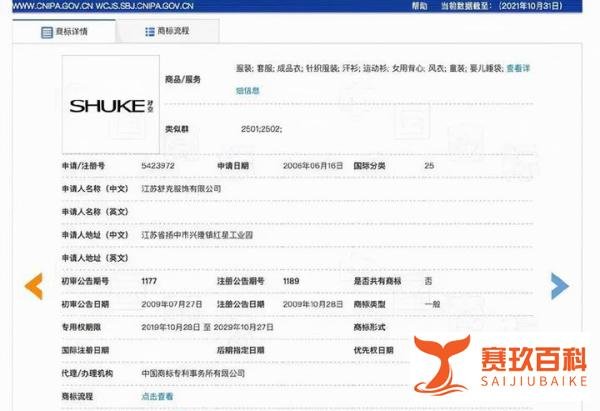Screen dimensions: 600x411
Task: Click the data cutoff date 2021年10月31日
Action: coord(532,6)
